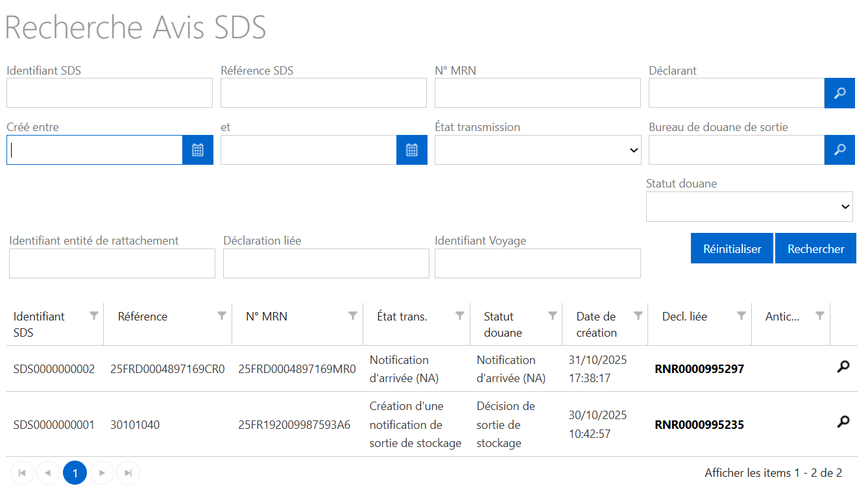Image resolution: width=868 pixels, height=495 pixels.
Task: Expand the État transmission dropdown
Action: click(x=537, y=150)
